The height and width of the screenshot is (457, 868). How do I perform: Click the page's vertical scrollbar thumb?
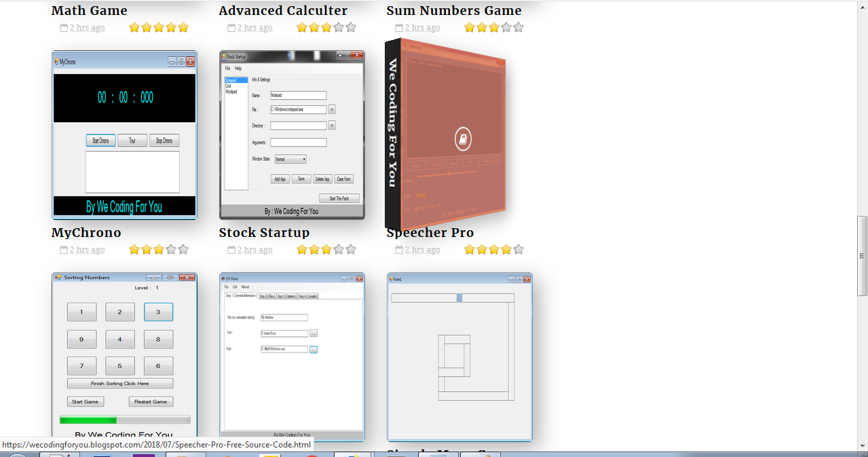tap(862, 256)
